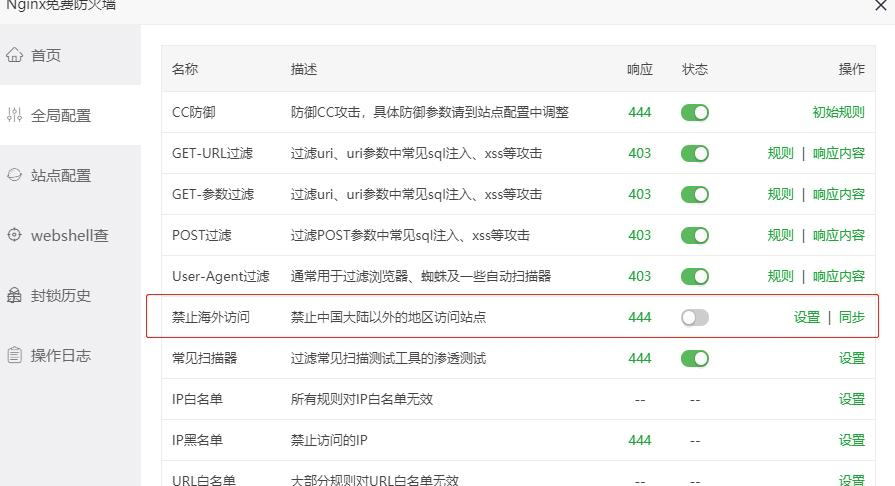The image size is (895, 486).
Task: Switch off the 常见扫描器 toggle
Action: [694, 358]
